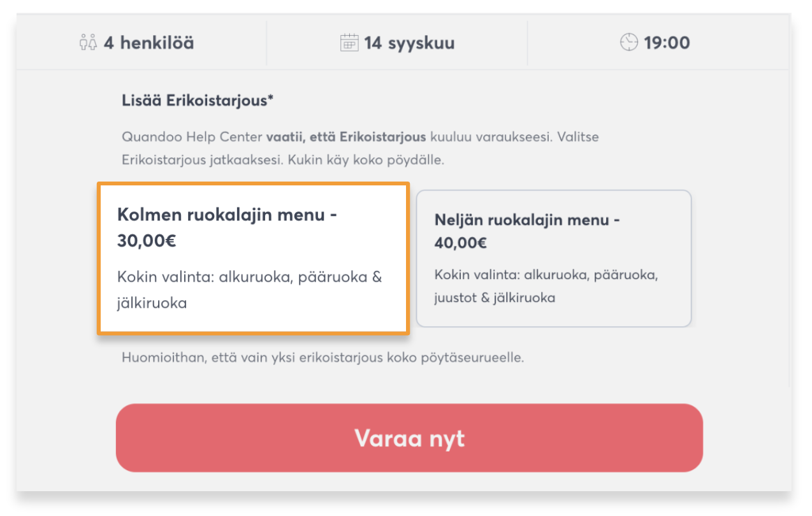The image size is (812, 516).
Task: Click the Kolmen ruokalajin menu title text
Action: [x=227, y=215]
